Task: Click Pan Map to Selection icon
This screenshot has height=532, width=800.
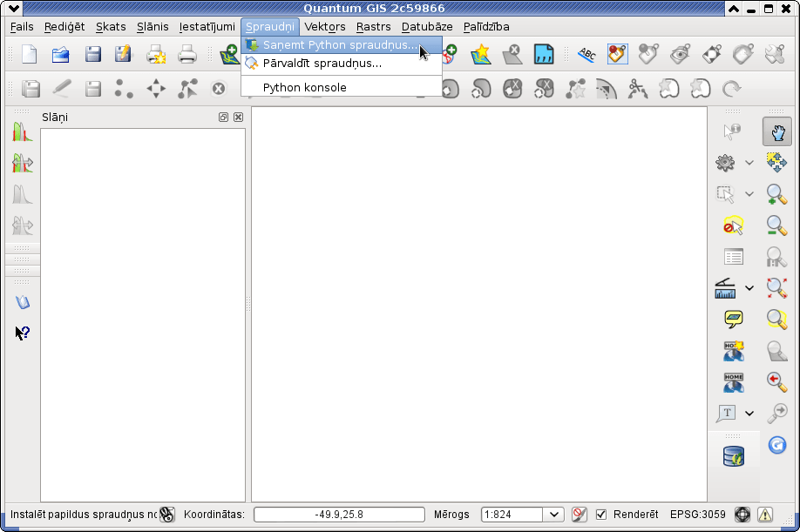Action: pyautogui.click(x=777, y=163)
